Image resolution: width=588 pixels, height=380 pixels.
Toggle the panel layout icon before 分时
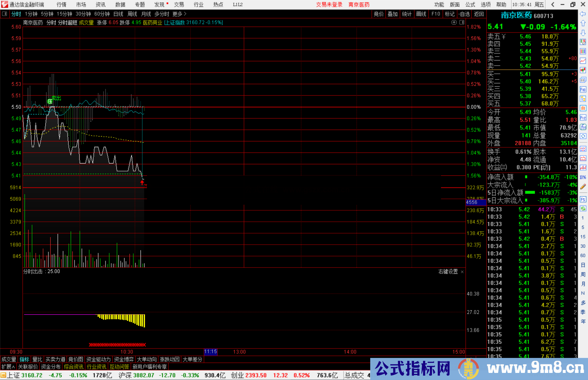pos(5,14)
